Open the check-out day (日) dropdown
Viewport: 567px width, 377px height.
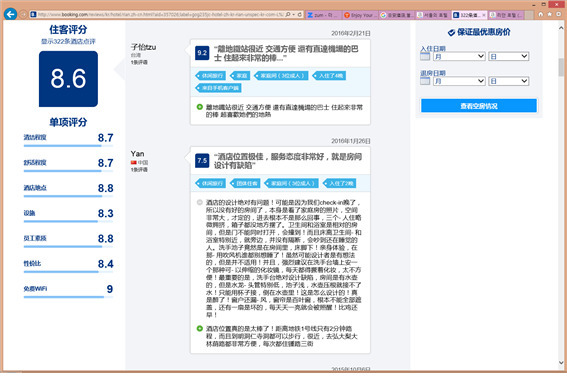tap(509, 81)
